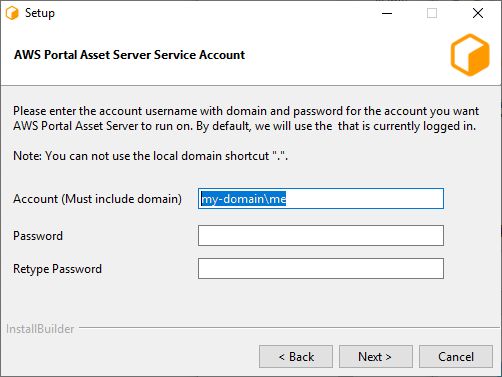Close the Setup window
The height and width of the screenshot is (377, 502).
click(478, 13)
